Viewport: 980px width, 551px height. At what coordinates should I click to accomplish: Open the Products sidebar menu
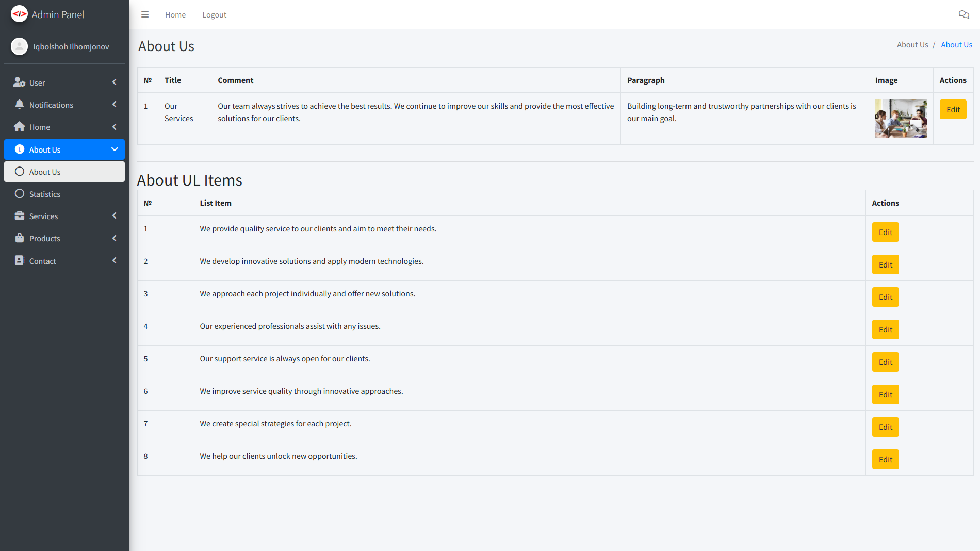pyautogui.click(x=64, y=238)
